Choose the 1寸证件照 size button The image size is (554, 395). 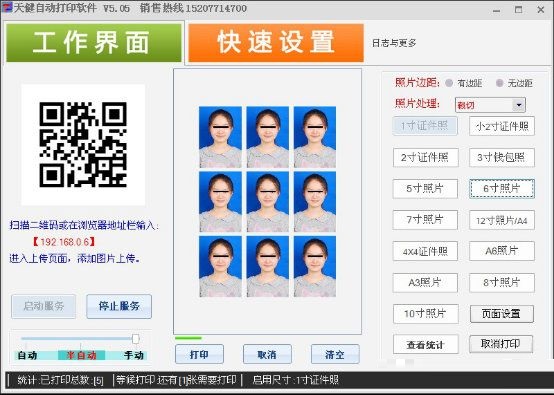(425, 126)
